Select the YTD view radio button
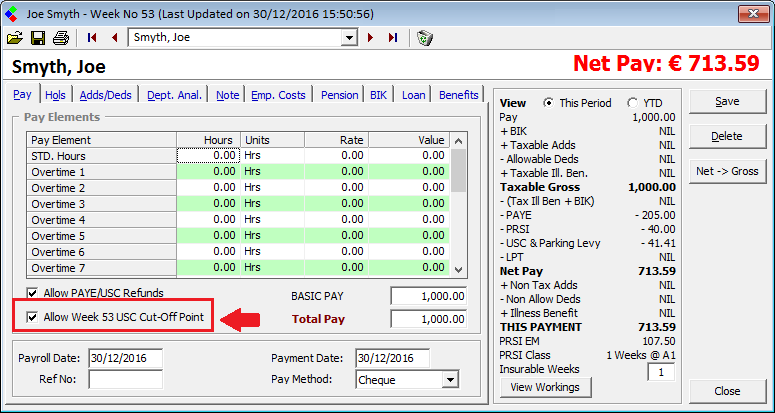This screenshot has height=413, width=775. [x=632, y=103]
